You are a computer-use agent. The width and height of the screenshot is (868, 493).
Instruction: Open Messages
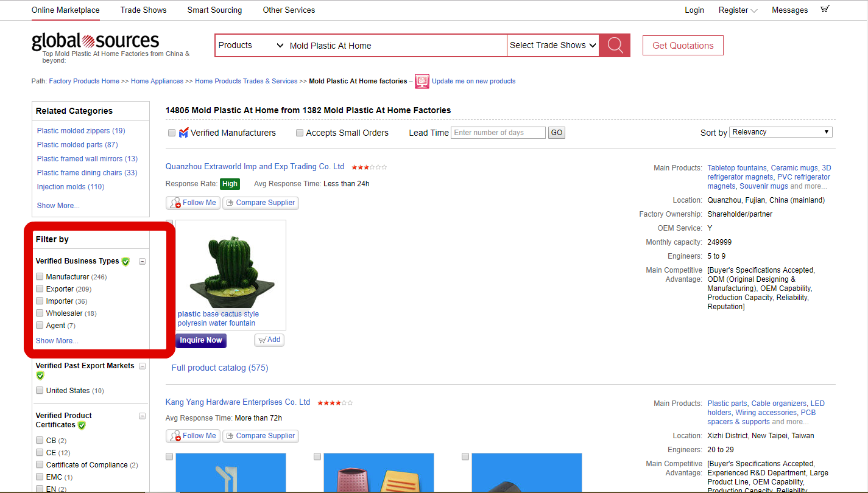point(790,10)
